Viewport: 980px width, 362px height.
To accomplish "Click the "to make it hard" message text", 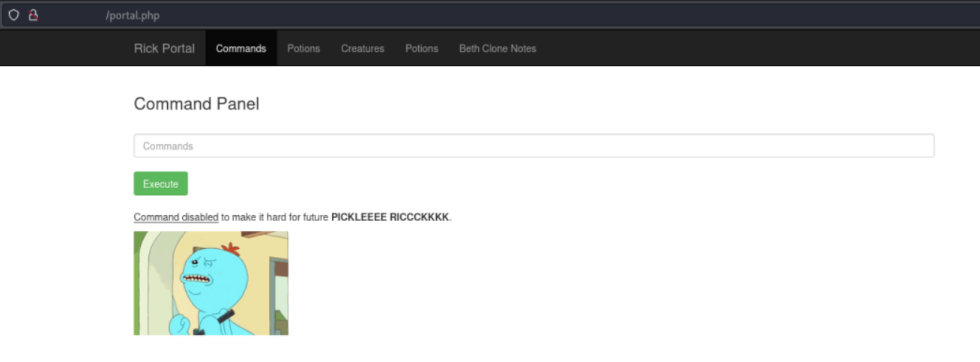I will tap(274, 217).
